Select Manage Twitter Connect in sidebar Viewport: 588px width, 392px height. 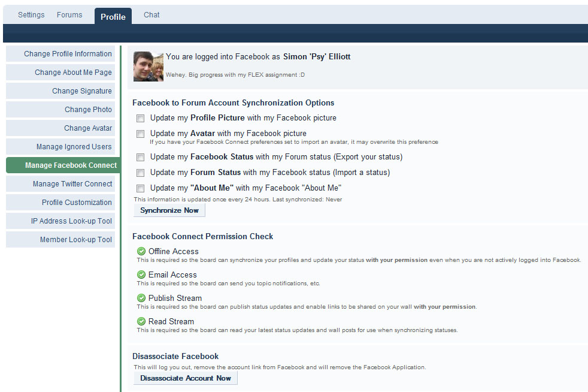(72, 184)
